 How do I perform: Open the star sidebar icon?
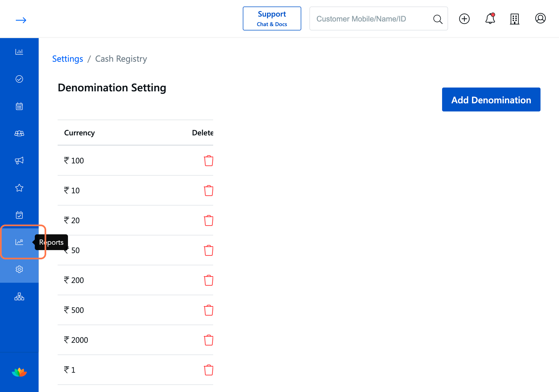click(x=19, y=188)
